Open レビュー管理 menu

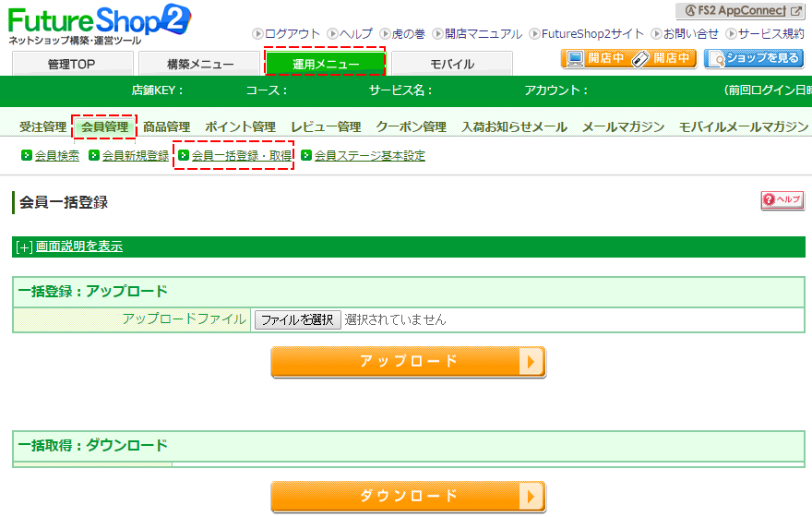click(326, 126)
